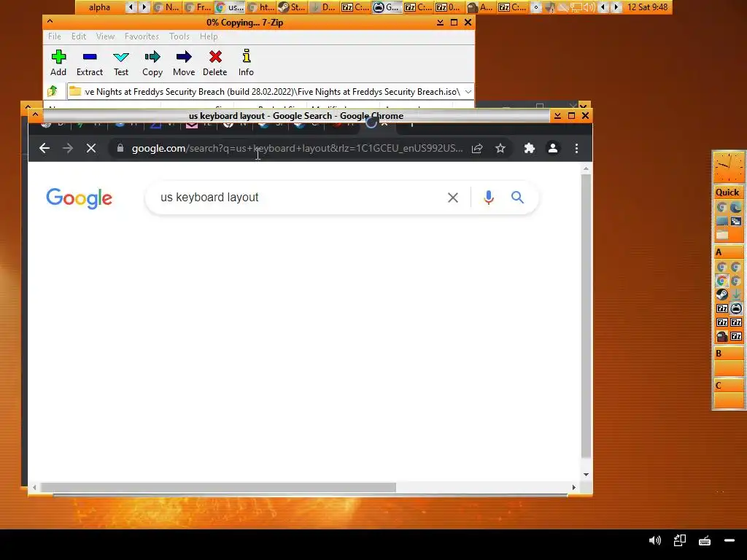Stop loading the Chrome page
The image size is (747, 560).
coord(91,148)
